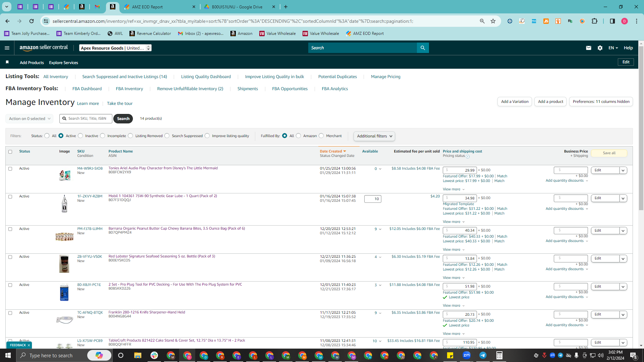This screenshot has height=362, width=644.
Task: Click the Add a product button
Action: (550, 102)
